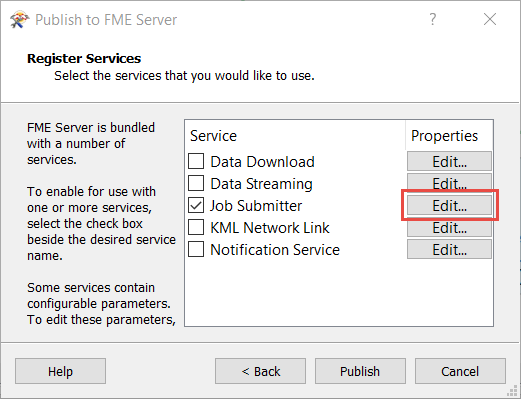Viewport: 521px width, 399px height.
Task: Enable the Data Streaming service checkbox
Action: [x=196, y=183]
